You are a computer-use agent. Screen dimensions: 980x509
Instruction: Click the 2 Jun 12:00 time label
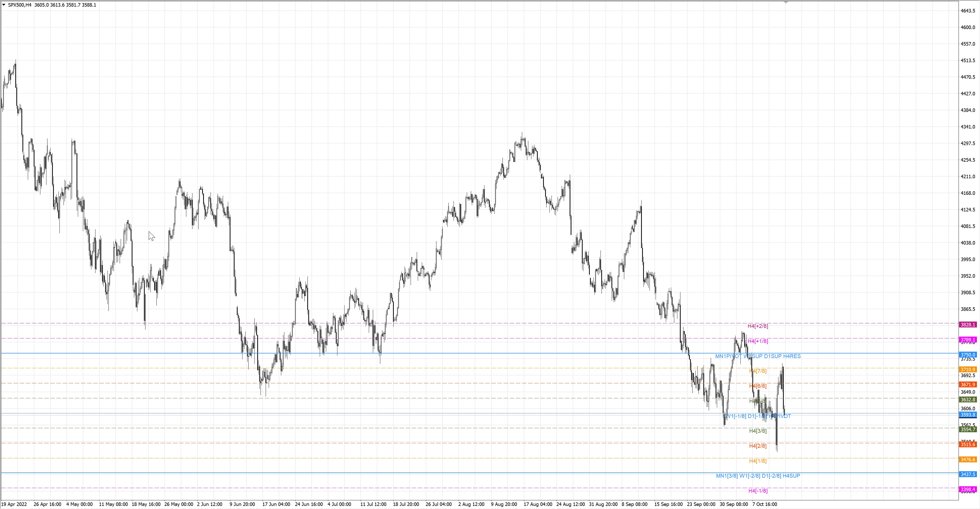pos(210,504)
